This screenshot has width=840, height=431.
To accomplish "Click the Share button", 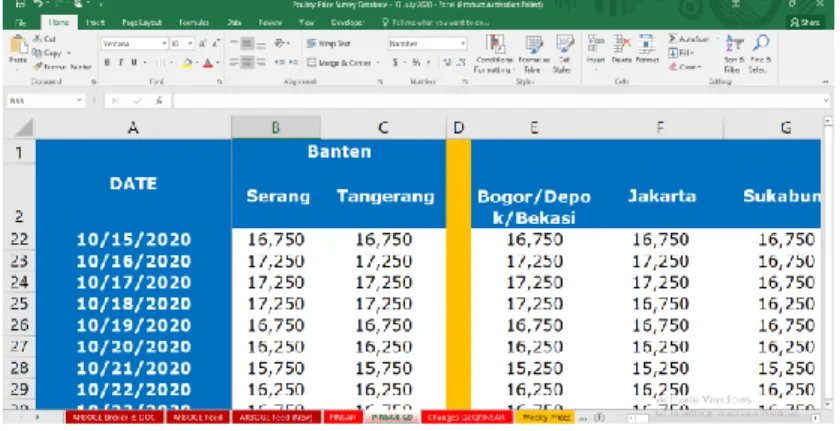I will pyautogui.click(x=805, y=22).
